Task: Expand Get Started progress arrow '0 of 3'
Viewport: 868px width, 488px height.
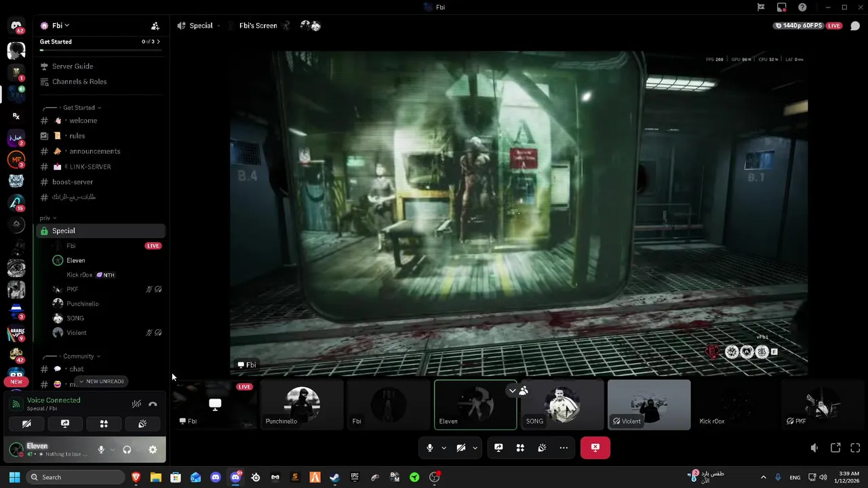Action: tap(158, 42)
